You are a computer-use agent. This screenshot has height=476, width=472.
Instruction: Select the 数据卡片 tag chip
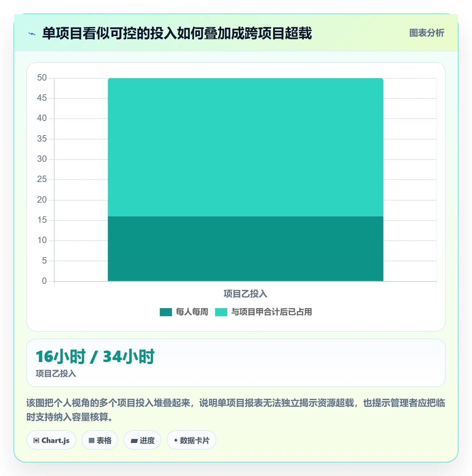click(191, 440)
